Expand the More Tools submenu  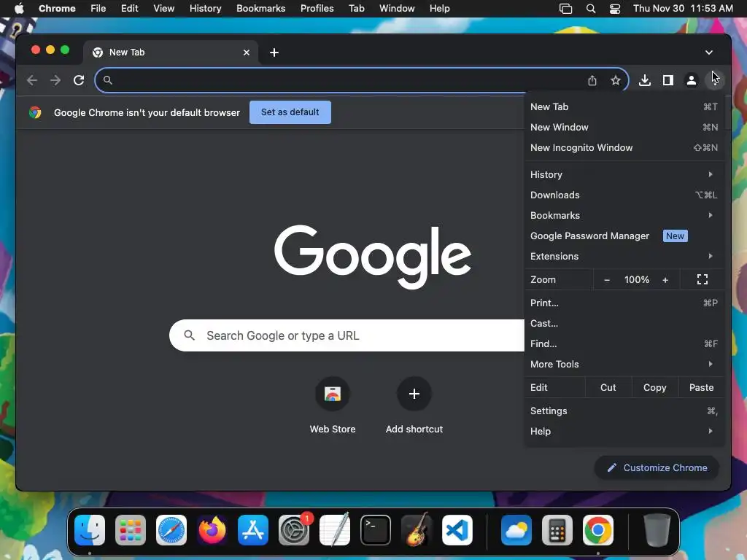[x=624, y=365]
